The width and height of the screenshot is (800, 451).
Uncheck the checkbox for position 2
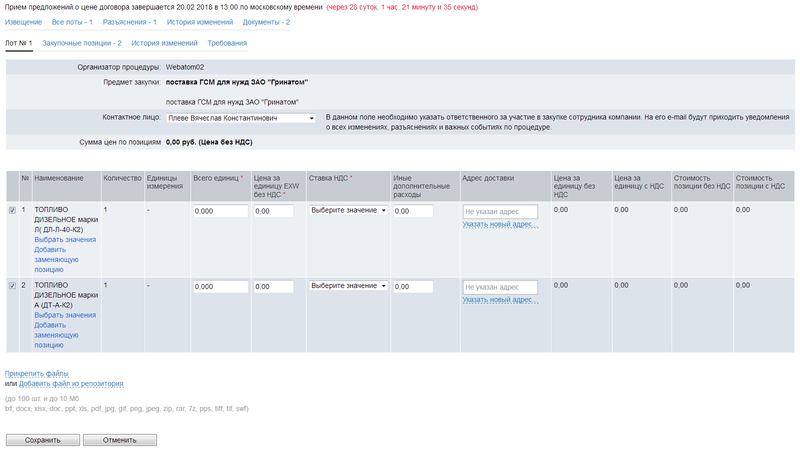tap(11, 286)
